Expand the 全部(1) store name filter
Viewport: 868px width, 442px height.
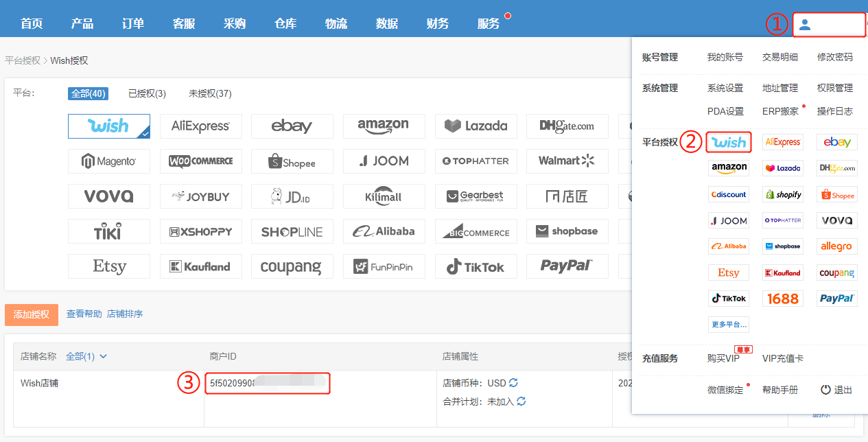86,356
